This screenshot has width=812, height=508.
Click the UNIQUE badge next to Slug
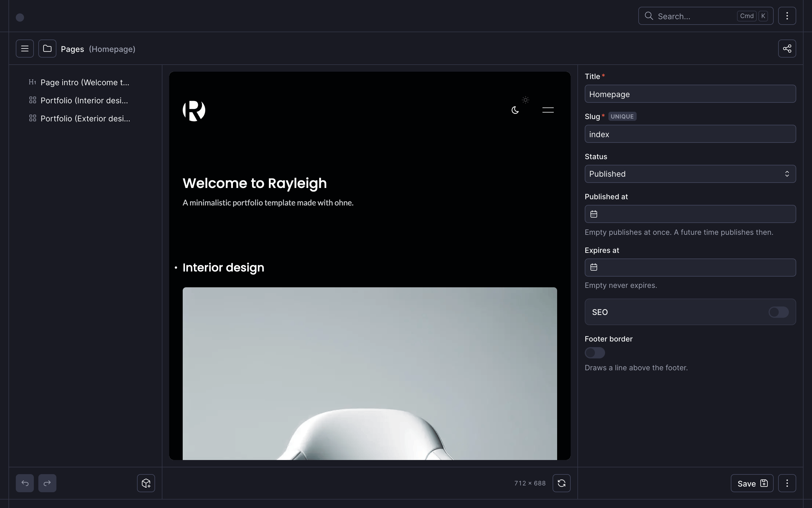622,117
